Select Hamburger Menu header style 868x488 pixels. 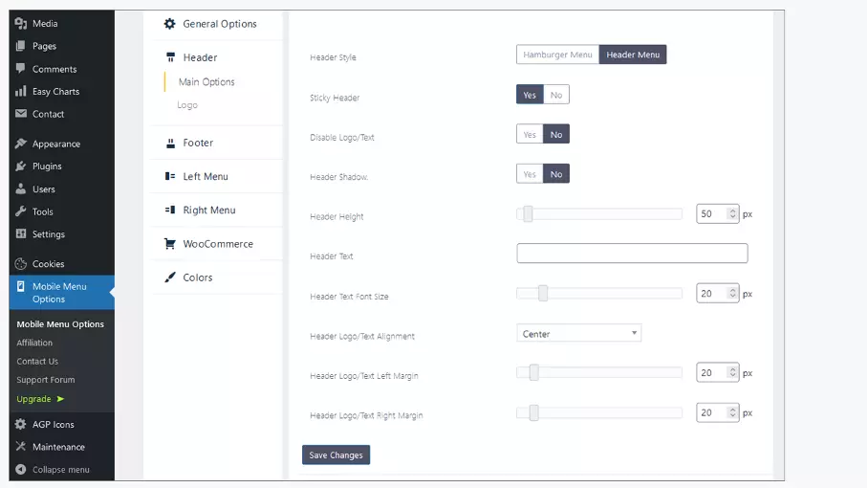[x=557, y=55]
